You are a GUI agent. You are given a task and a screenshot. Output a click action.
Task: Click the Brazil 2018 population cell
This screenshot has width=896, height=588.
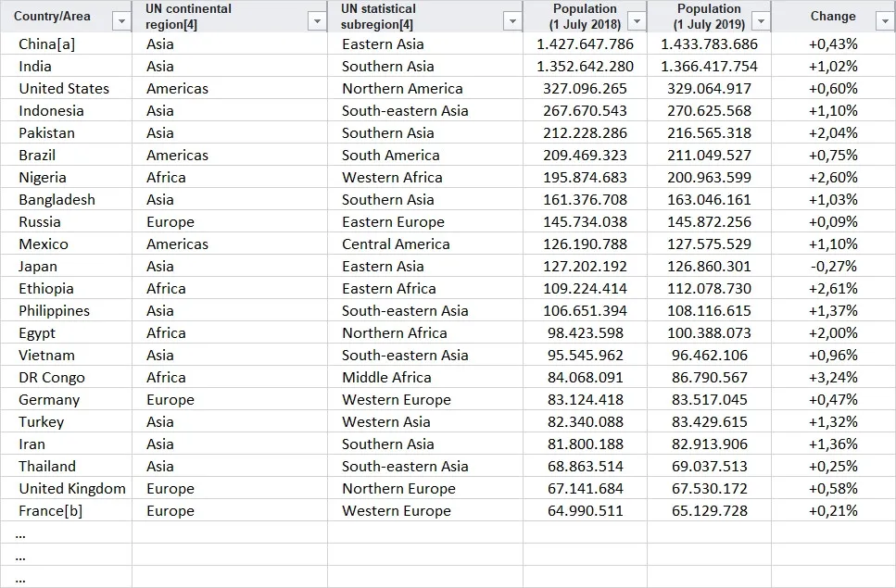(585, 155)
